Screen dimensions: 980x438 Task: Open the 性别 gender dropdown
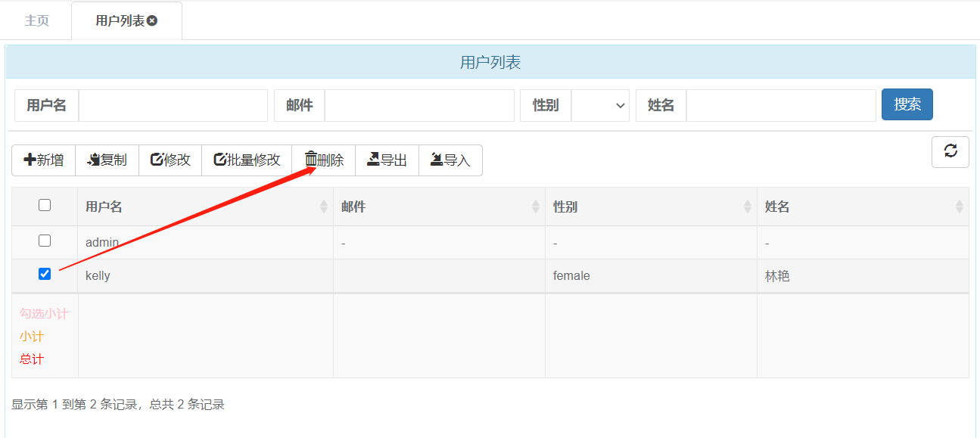click(600, 105)
